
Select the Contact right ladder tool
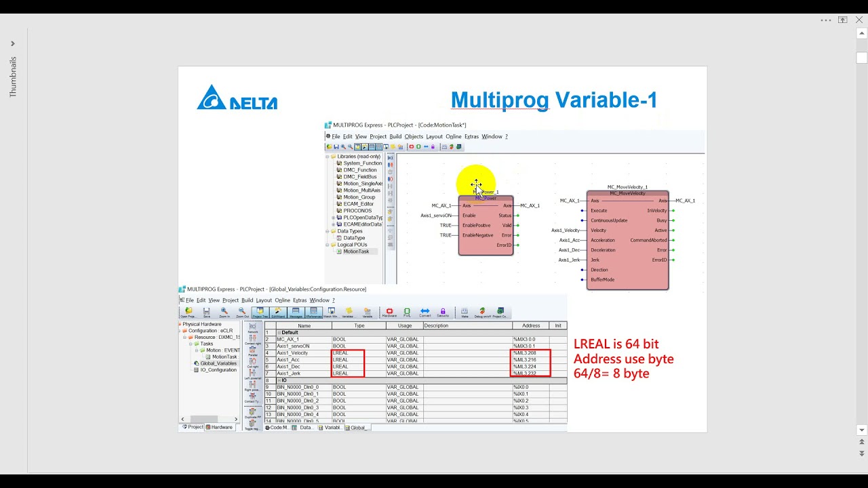[252, 340]
